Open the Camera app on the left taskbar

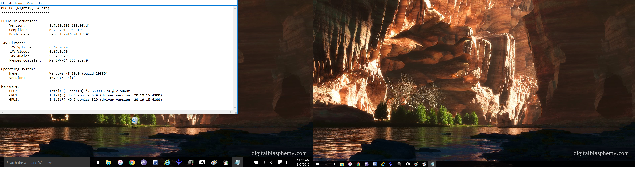pos(202,163)
